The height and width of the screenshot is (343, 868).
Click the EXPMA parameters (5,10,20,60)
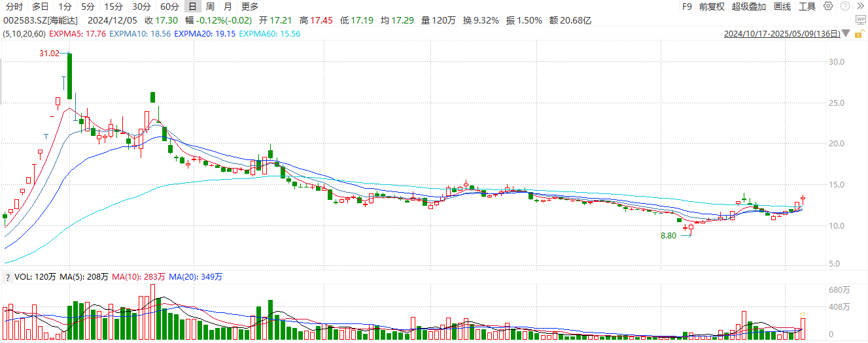[24, 34]
